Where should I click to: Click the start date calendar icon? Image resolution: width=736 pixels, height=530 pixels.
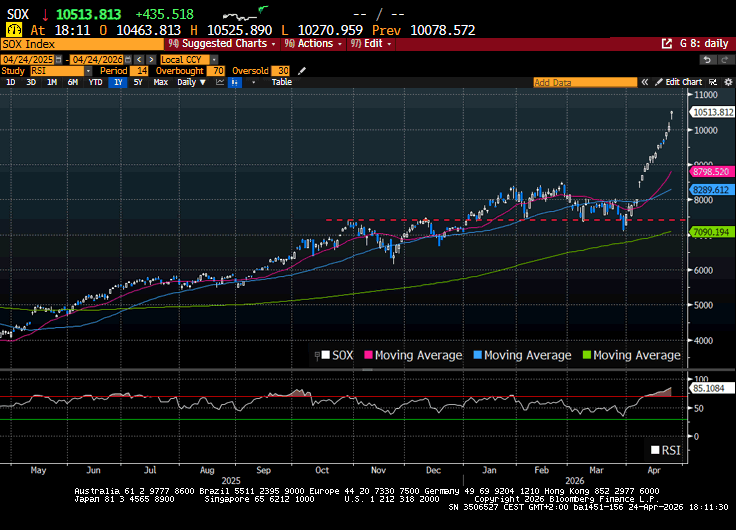tap(60, 59)
